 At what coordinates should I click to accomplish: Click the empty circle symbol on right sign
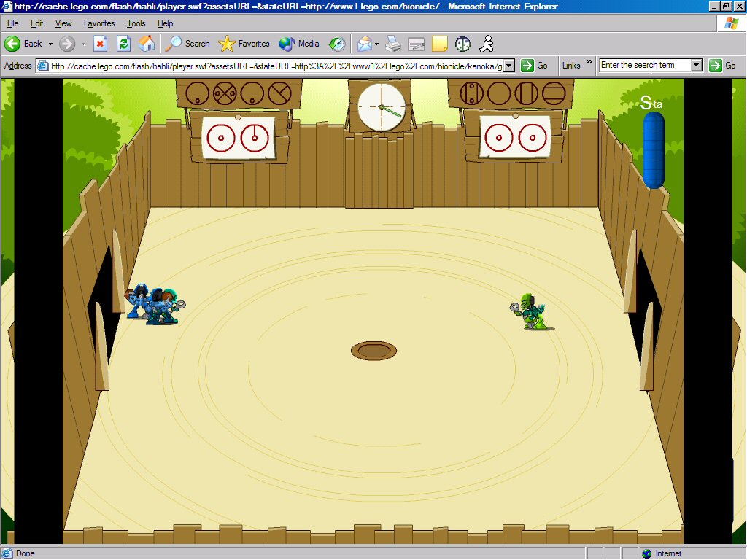[499, 93]
